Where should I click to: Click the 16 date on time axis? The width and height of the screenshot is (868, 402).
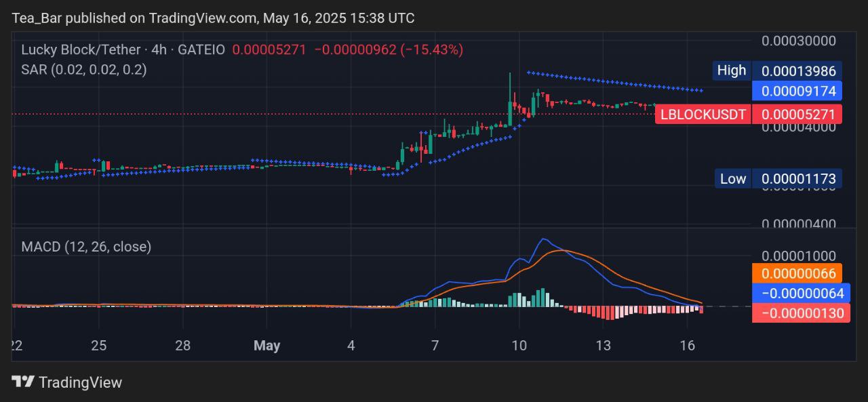point(687,346)
